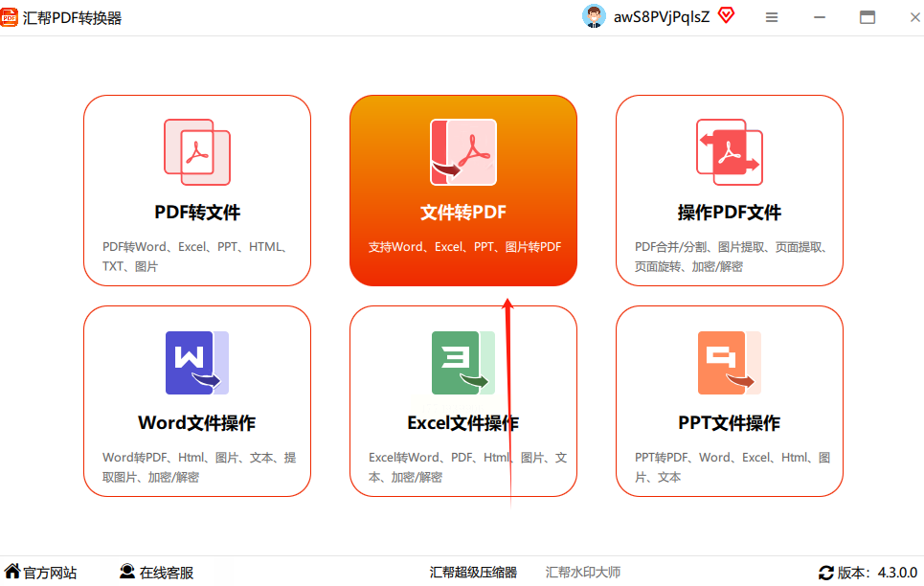Select the Excel文件操作 title

[463, 422]
